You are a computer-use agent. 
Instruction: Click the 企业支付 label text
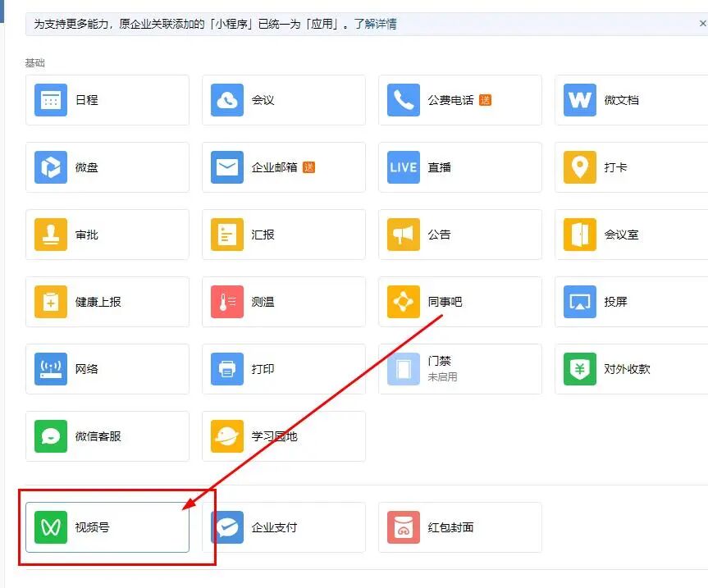pos(274,527)
